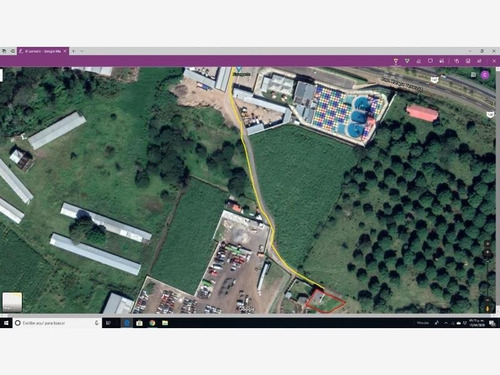Close the Google Maps tab
This screenshot has width=500, height=375.
[x=65, y=51]
